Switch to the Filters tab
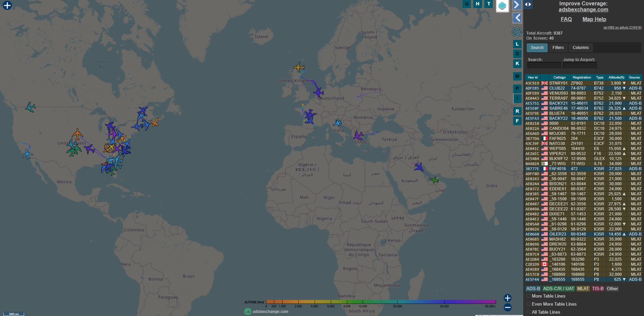This screenshot has width=644, height=316. (558, 48)
